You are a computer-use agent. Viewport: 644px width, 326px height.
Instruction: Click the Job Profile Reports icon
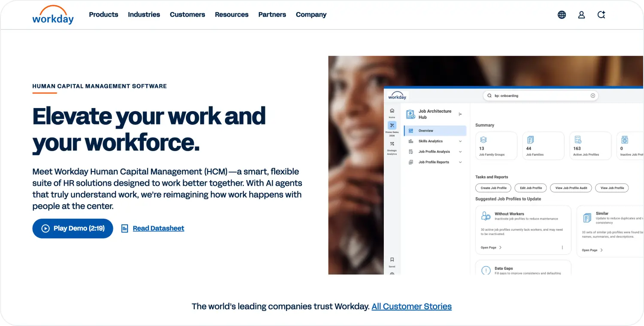click(x=411, y=162)
